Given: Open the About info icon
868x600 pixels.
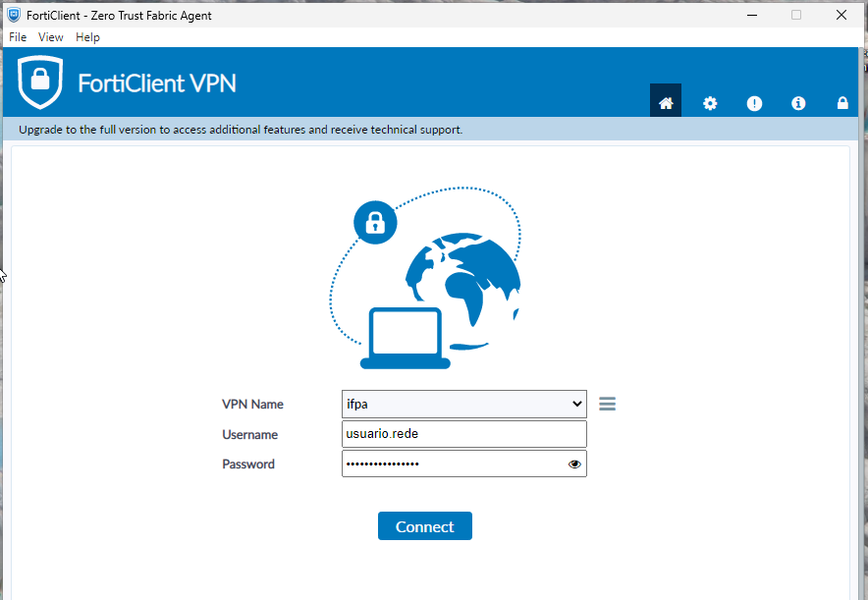Looking at the screenshot, I should click(798, 103).
